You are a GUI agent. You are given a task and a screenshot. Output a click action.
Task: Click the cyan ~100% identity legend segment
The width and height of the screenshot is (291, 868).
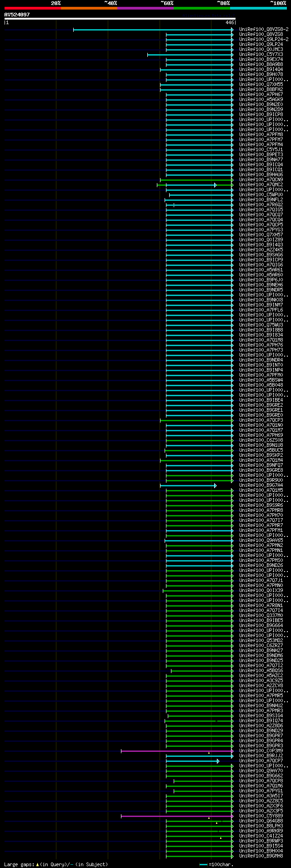(x=258, y=8)
